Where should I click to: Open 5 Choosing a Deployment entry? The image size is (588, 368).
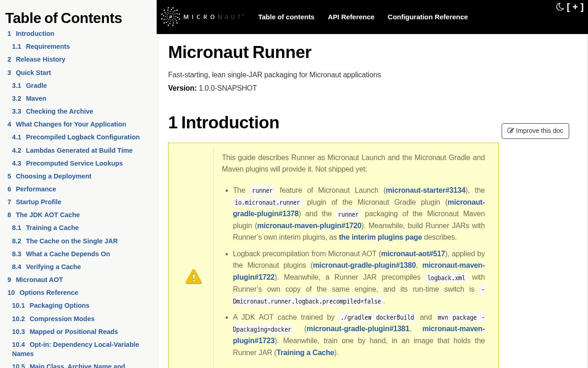pos(49,176)
